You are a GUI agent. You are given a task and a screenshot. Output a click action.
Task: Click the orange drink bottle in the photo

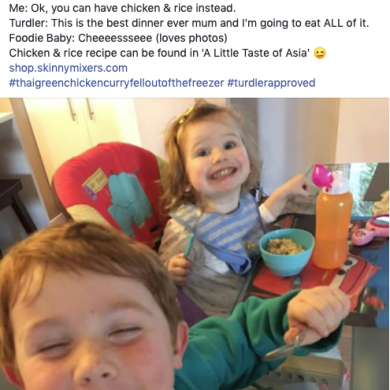coord(332,227)
